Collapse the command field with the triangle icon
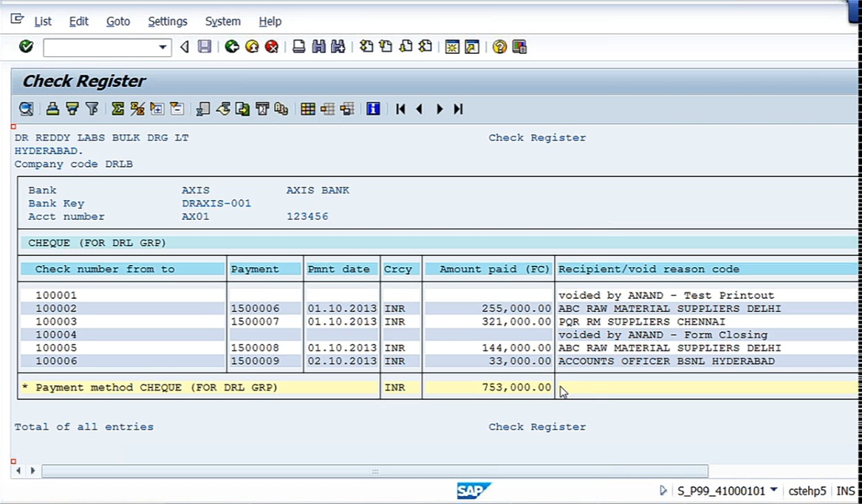Viewport: 862px width, 504px height. [x=185, y=47]
